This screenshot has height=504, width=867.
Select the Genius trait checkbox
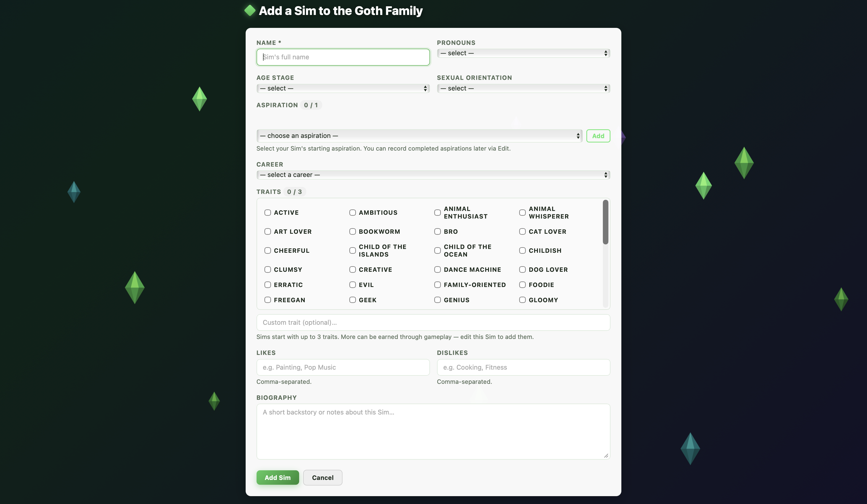[x=437, y=300]
